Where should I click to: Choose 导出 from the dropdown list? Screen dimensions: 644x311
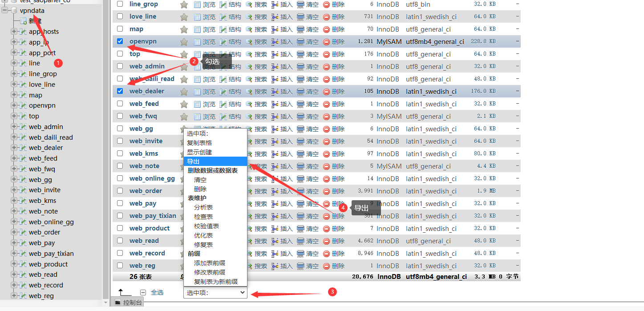point(193,162)
